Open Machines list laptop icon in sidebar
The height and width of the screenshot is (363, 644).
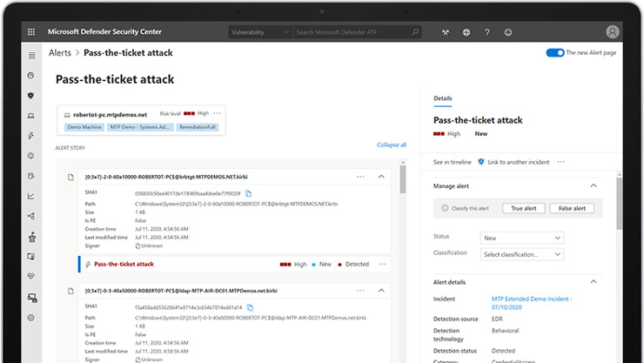[30, 116]
